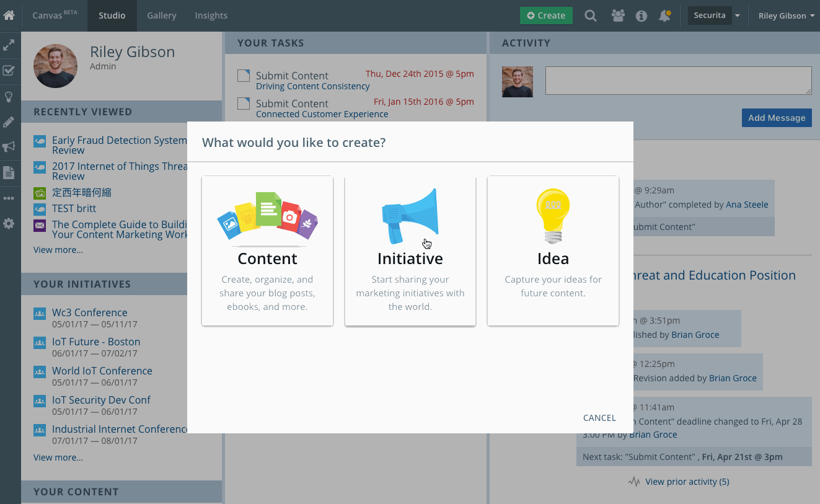Select the megaphone icon in left sidebar
Image resolution: width=820 pixels, height=504 pixels.
click(x=9, y=147)
